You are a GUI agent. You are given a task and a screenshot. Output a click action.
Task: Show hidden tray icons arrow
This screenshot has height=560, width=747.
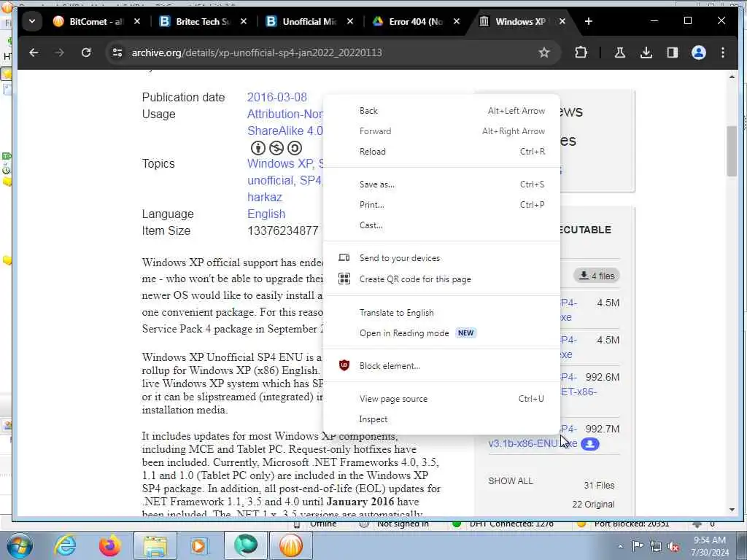[x=620, y=547]
